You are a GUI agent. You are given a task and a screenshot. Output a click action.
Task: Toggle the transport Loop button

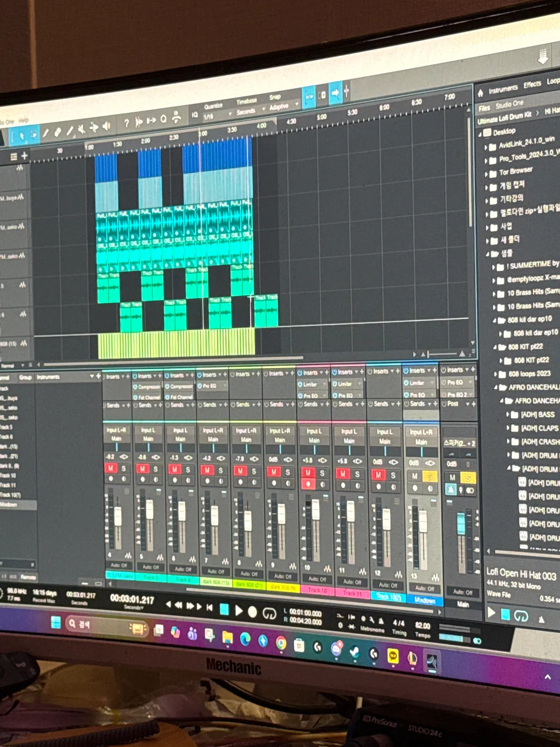click(x=269, y=613)
